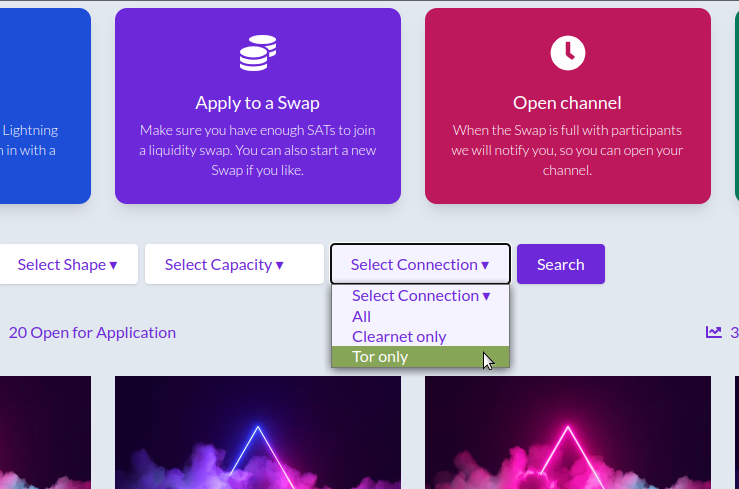Open the Select Capacity dropdown
This screenshot has width=739, height=489.
tap(234, 264)
